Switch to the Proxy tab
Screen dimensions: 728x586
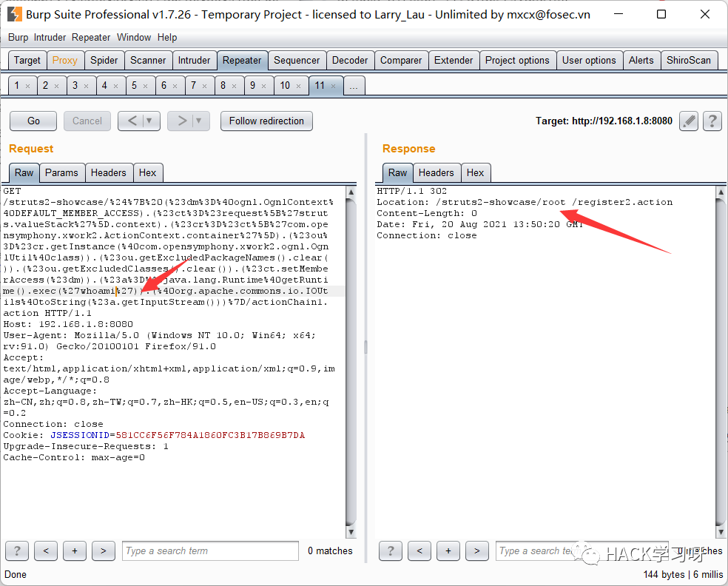point(65,61)
